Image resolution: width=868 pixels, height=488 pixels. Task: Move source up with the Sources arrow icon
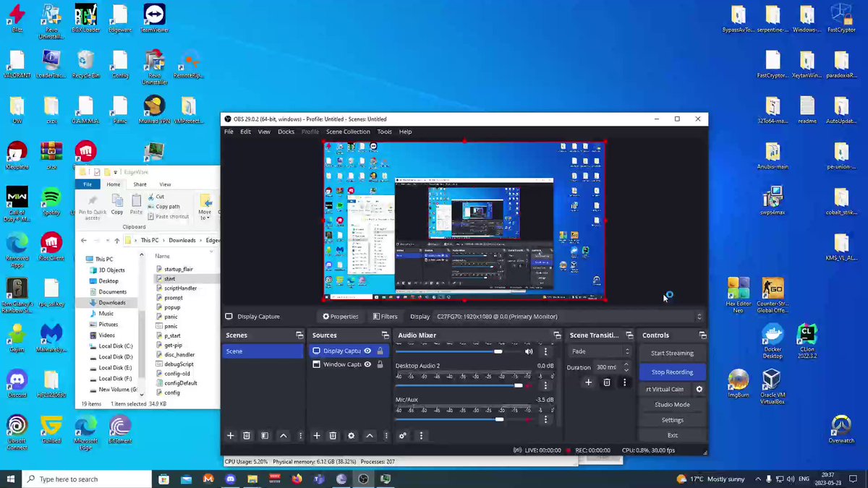point(370,435)
